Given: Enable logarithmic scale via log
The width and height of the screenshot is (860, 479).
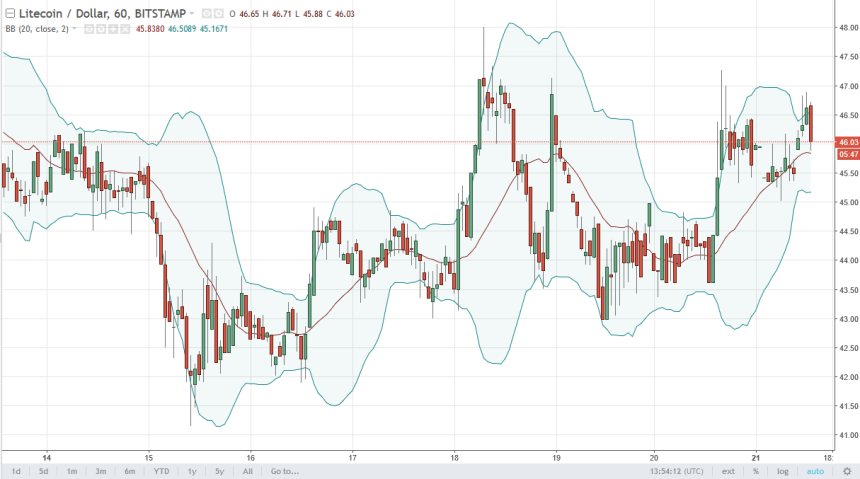Looking at the screenshot, I should (x=783, y=471).
